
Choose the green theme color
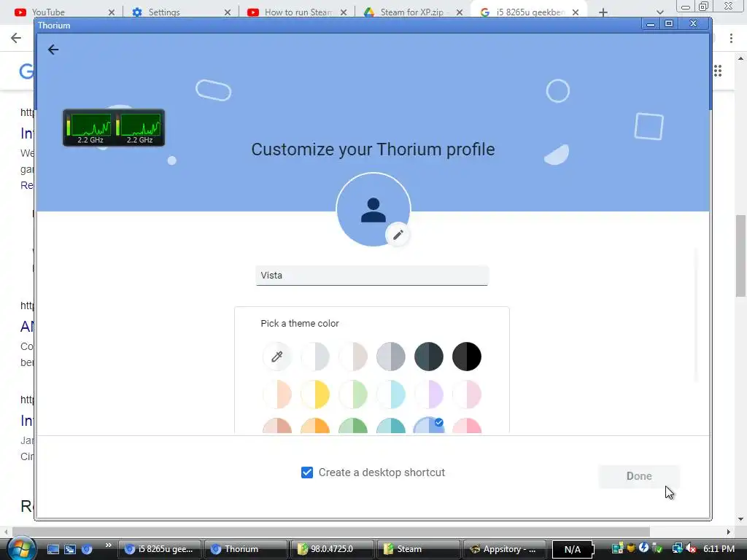point(353,426)
